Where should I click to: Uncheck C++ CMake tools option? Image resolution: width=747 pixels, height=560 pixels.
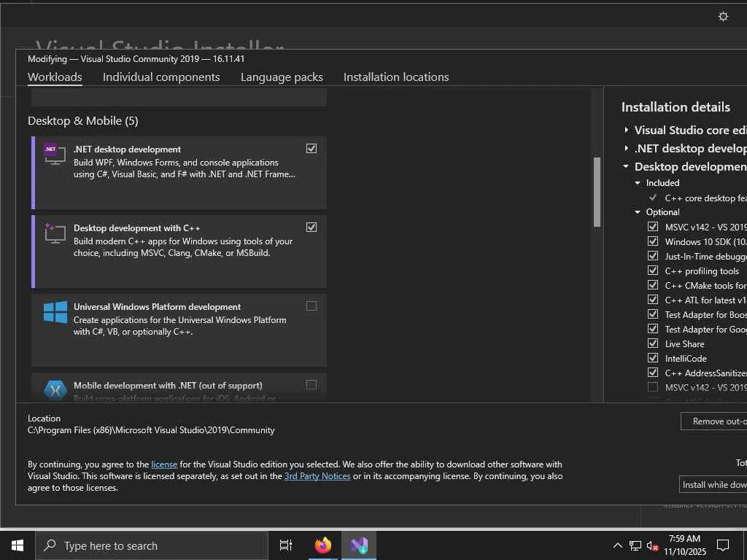[x=653, y=285]
